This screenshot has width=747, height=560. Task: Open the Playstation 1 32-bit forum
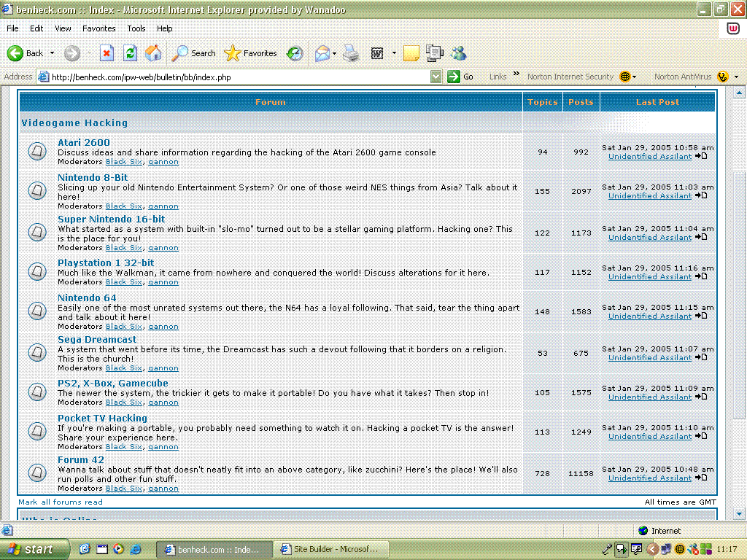[106, 262]
